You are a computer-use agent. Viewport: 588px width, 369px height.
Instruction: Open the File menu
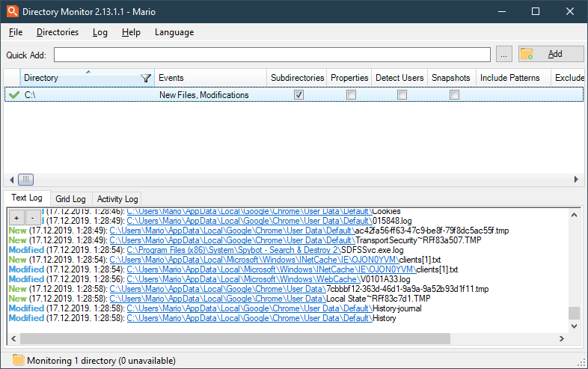(16, 32)
